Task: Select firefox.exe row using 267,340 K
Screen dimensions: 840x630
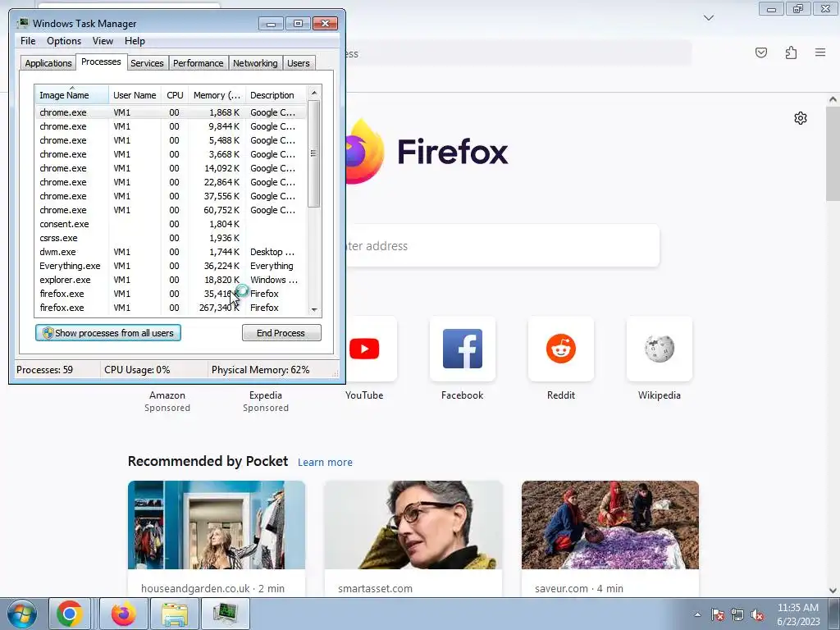Action: [x=171, y=308]
